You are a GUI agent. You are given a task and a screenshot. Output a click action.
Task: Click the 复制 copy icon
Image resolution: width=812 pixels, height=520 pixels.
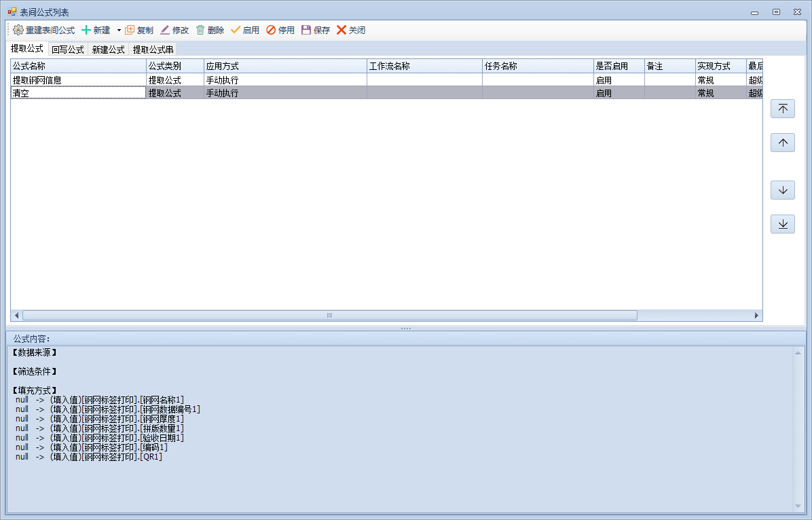tap(130, 31)
